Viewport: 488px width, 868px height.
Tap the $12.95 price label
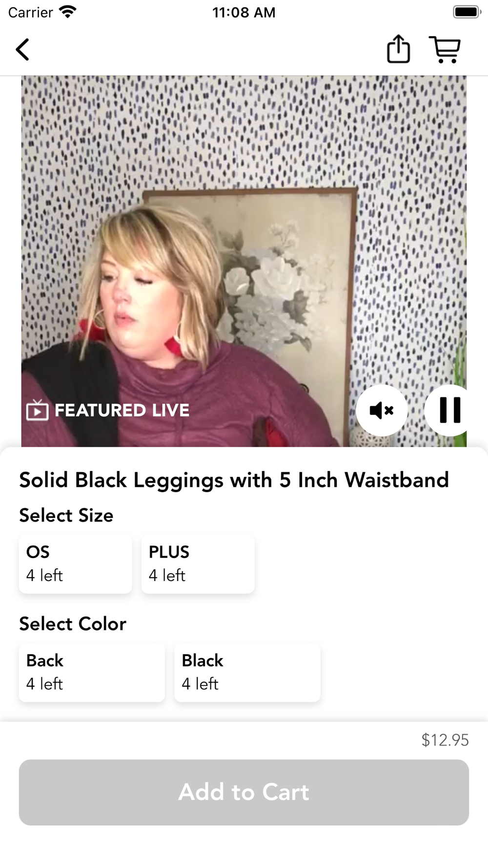pos(445,740)
